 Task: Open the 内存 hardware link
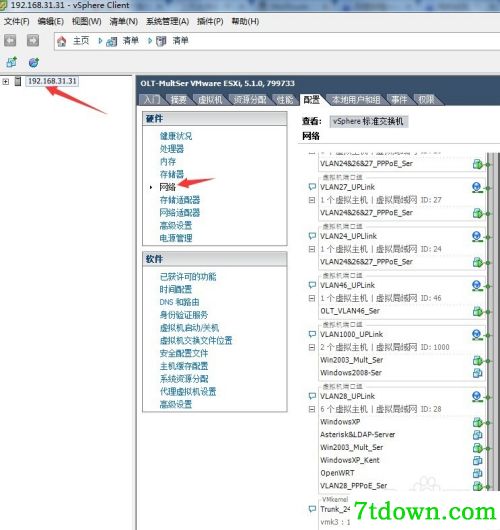(x=168, y=162)
